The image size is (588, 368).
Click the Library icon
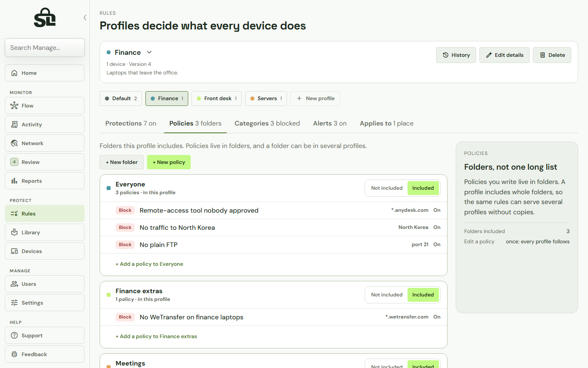tap(14, 232)
